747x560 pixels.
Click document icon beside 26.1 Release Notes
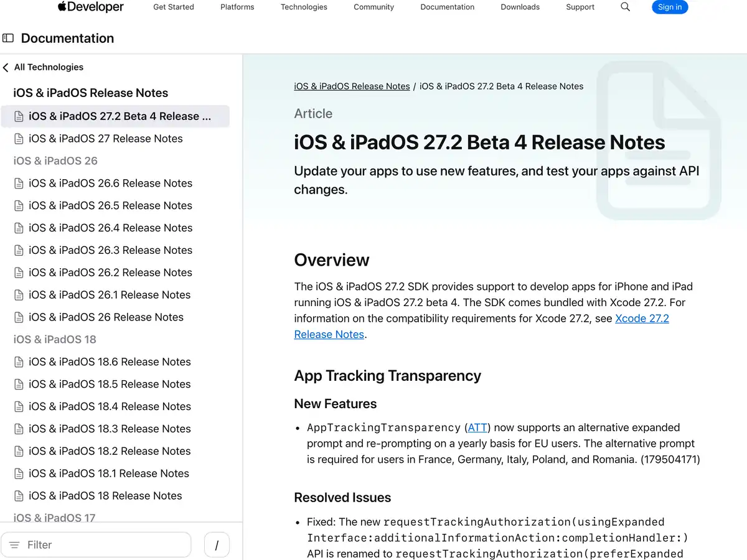[x=19, y=296]
